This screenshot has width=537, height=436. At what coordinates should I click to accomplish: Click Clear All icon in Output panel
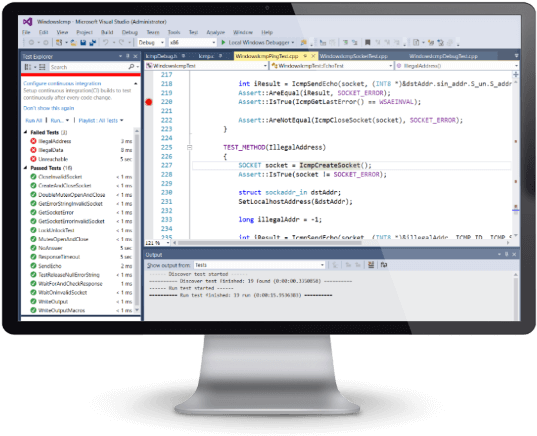pos(371,265)
